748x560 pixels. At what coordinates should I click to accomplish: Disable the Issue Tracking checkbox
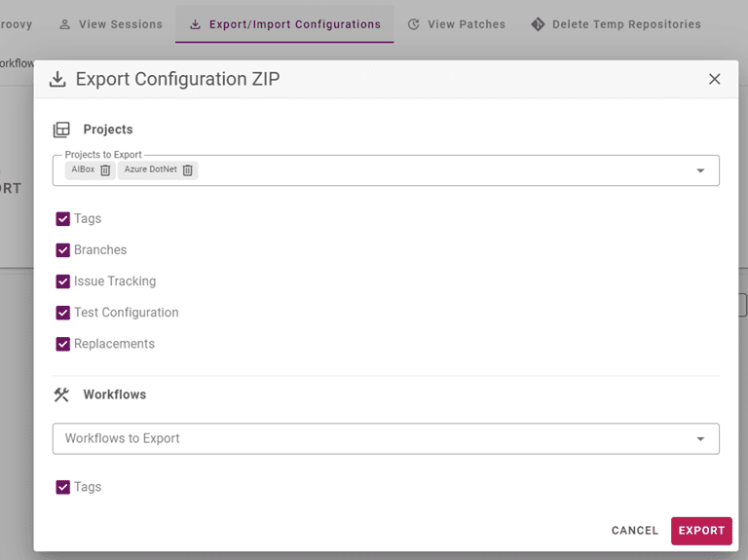point(63,281)
